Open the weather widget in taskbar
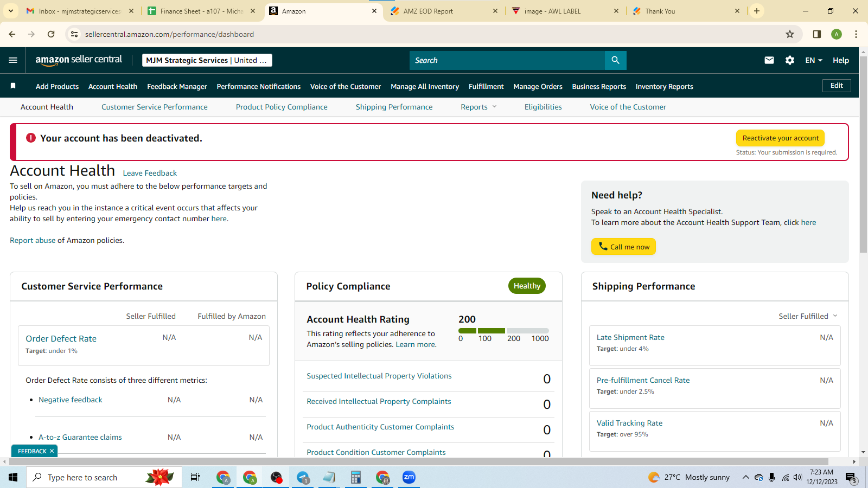Viewport: 868px width, 488px height. (689, 477)
